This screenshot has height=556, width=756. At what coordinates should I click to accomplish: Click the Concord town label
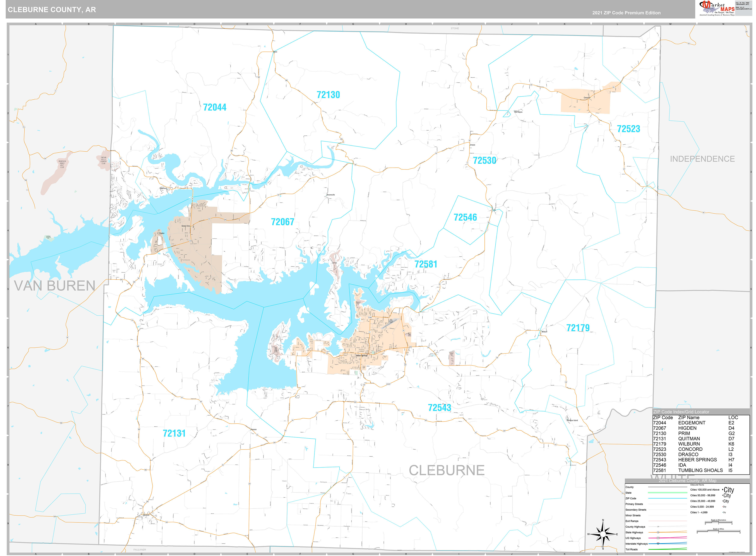coord(587,98)
